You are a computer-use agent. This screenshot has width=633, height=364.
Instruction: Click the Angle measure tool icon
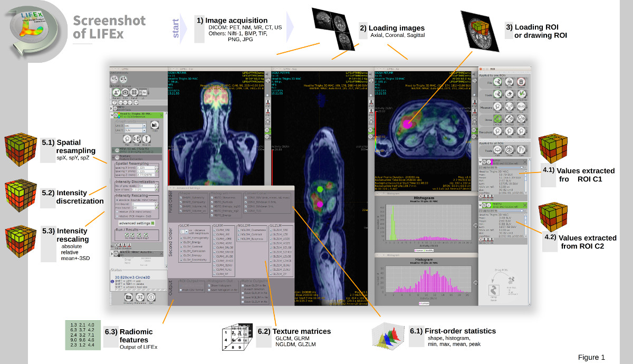[x=509, y=107]
